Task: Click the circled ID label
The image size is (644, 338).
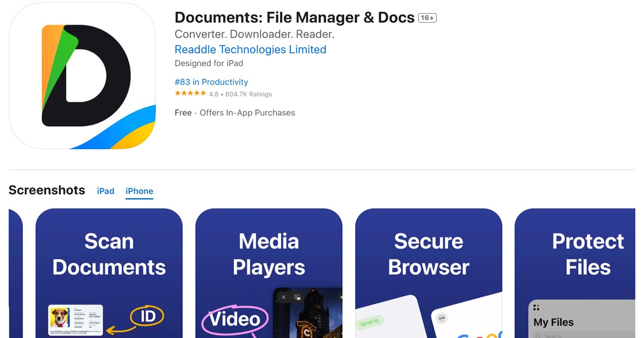Action: click(147, 316)
